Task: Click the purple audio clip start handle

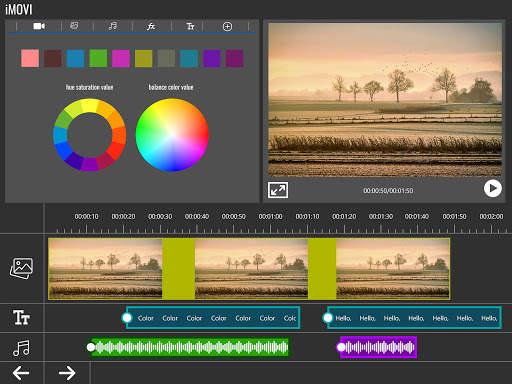Action: 341,347
